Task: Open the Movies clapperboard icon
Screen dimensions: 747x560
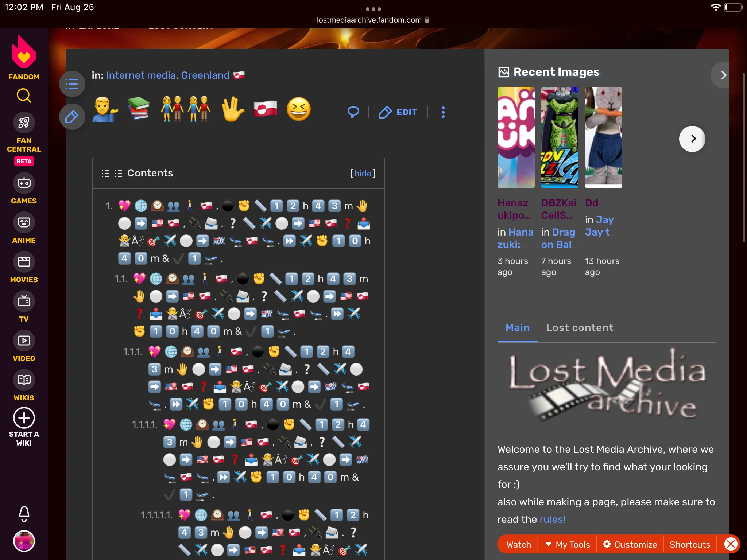Action: click(24, 262)
